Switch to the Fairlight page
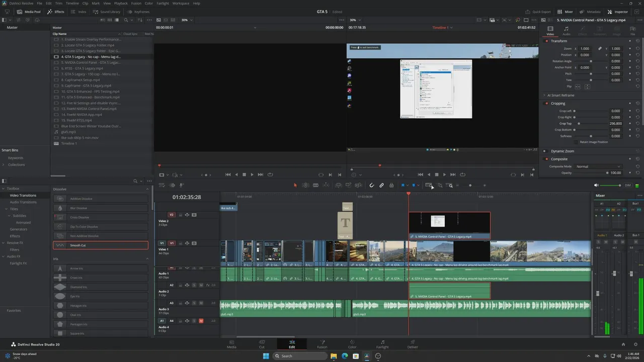Image resolution: width=644 pixels, height=362 pixels. 382,344
